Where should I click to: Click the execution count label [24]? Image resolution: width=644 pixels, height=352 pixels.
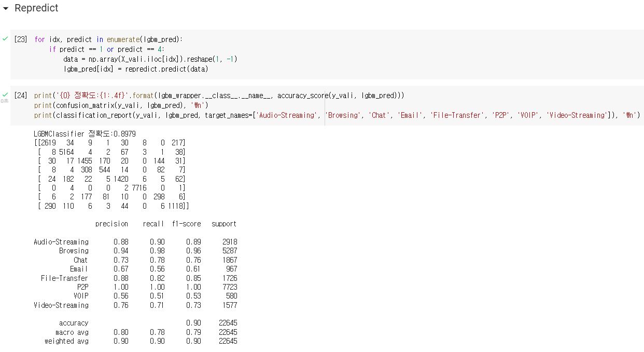point(20,95)
